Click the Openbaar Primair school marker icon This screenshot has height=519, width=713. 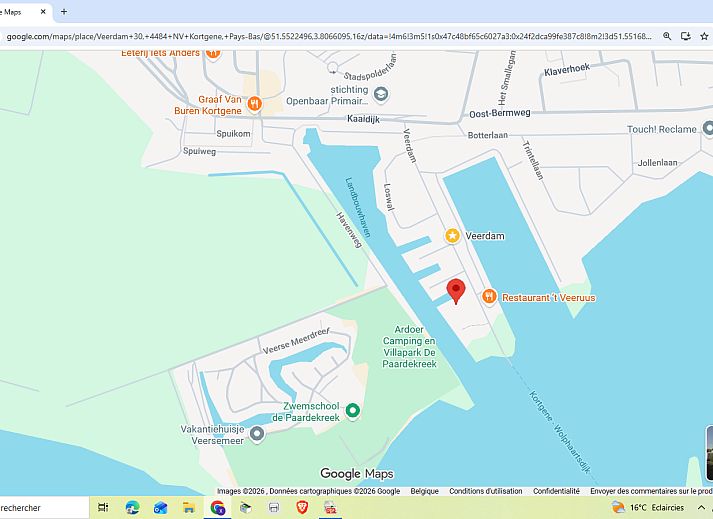pos(380,94)
